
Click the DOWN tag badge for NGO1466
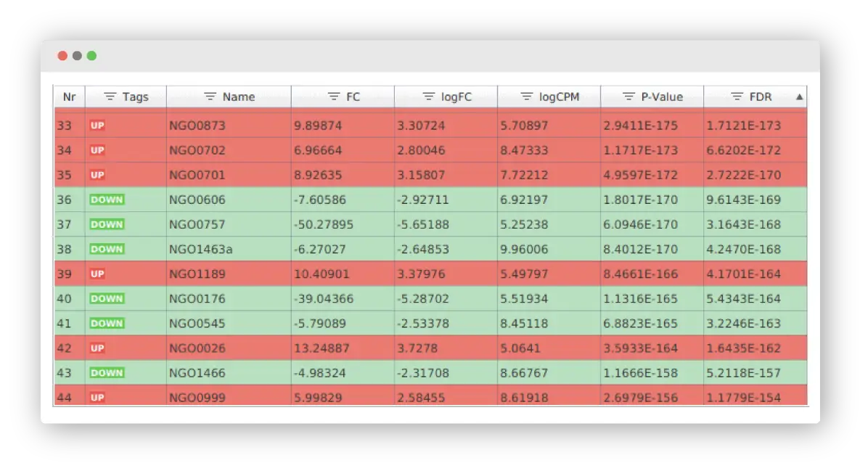point(107,373)
